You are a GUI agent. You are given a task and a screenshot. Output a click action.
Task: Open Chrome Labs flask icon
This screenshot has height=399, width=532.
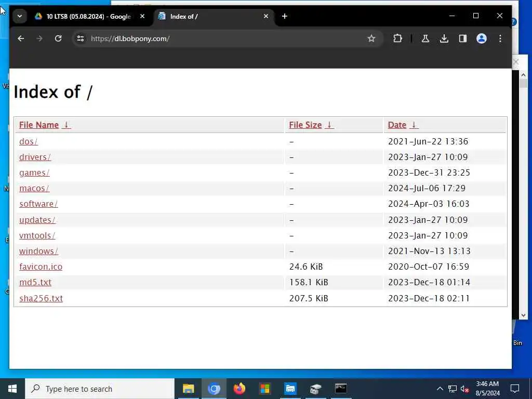pyautogui.click(x=425, y=38)
